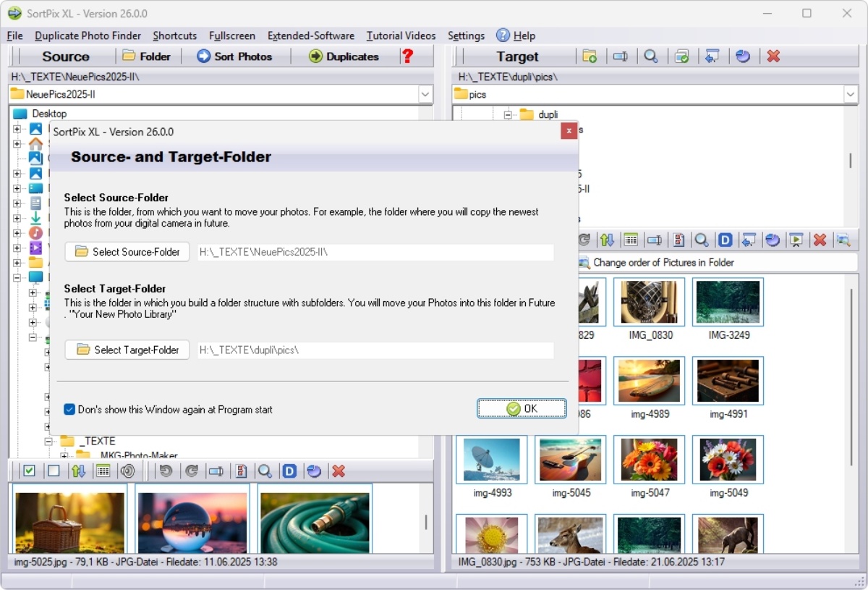Open the pics target folder dropdown
868x590 pixels.
point(850,94)
